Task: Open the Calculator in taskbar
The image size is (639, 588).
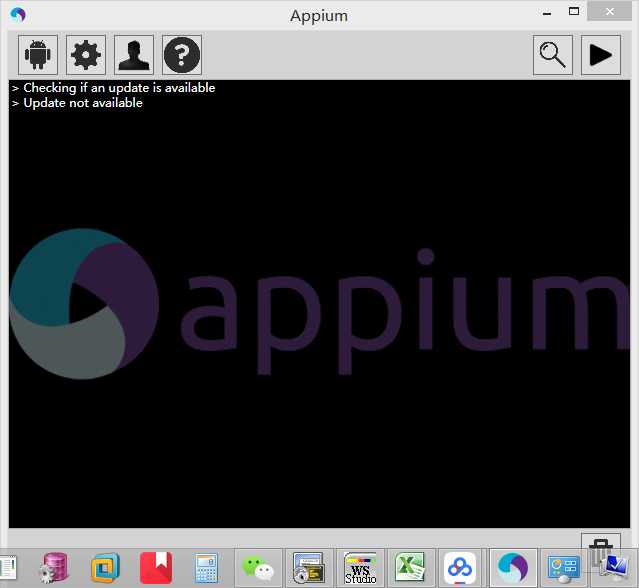Action: coord(206,568)
